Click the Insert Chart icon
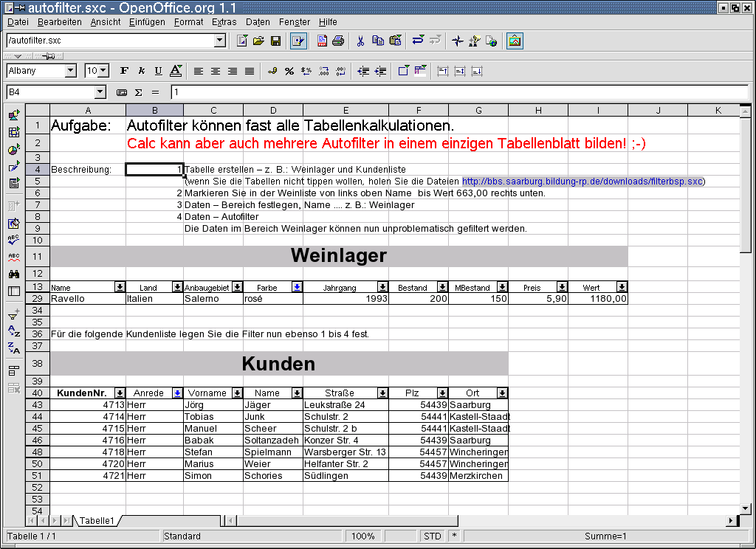This screenshot has width=756, height=549. click(x=13, y=150)
